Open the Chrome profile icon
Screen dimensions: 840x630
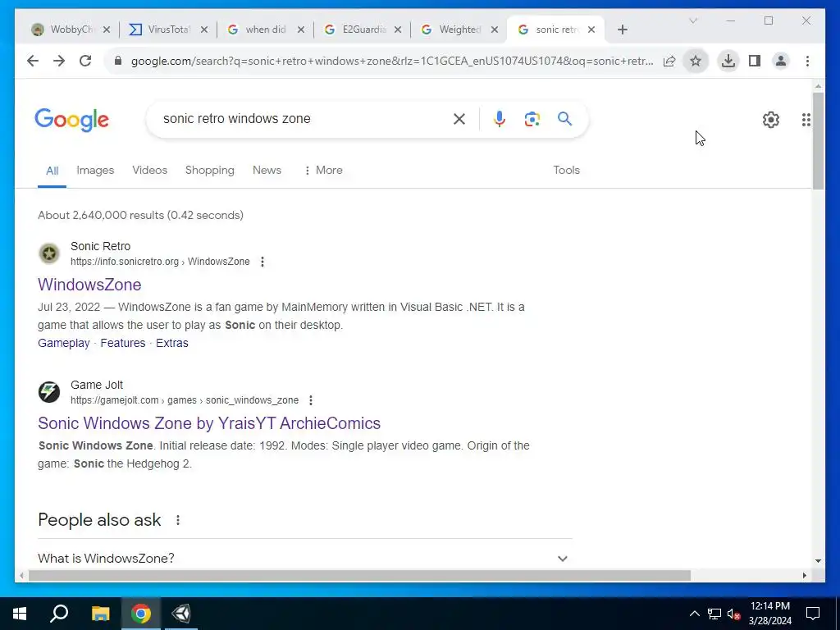(x=781, y=61)
